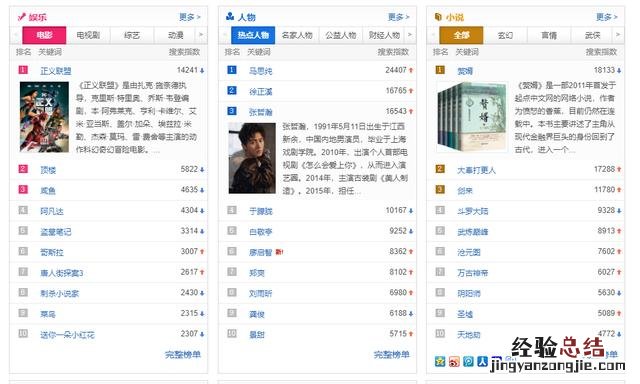The width and height of the screenshot is (640, 384).
Task: Click the orange 小说 book icon
Action: [438, 17]
